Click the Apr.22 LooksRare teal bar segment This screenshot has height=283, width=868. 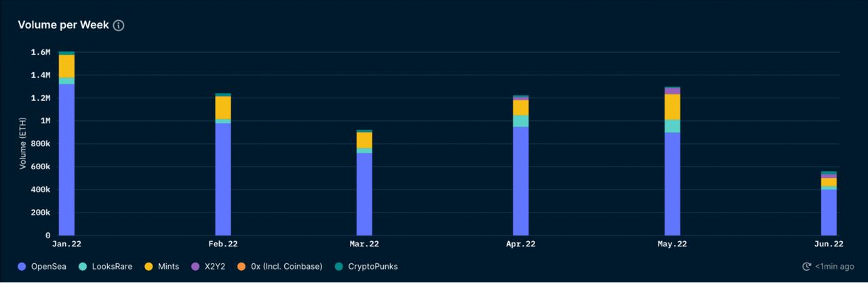point(521,121)
